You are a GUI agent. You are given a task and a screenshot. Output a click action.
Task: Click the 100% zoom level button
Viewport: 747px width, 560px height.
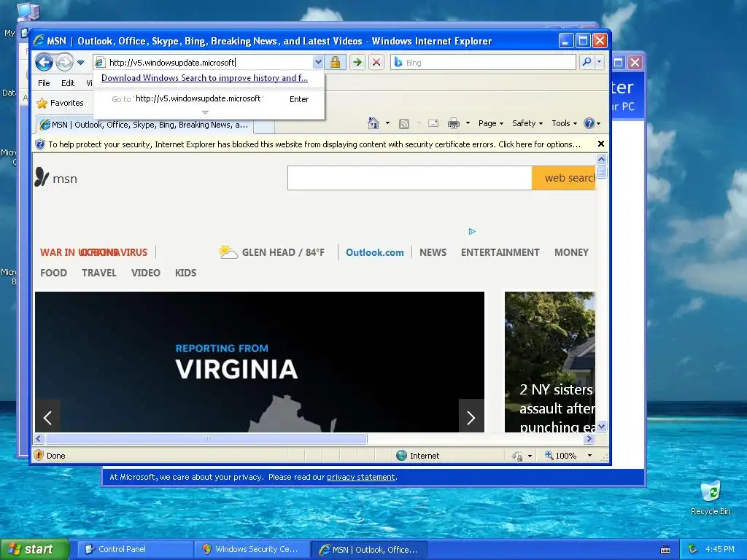click(x=561, y=456)
